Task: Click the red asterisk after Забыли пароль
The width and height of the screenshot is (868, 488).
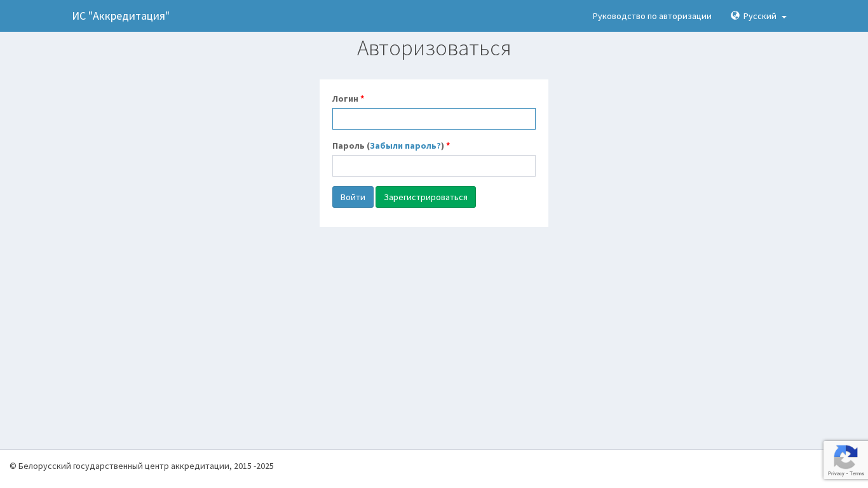Action: point(448,145)
